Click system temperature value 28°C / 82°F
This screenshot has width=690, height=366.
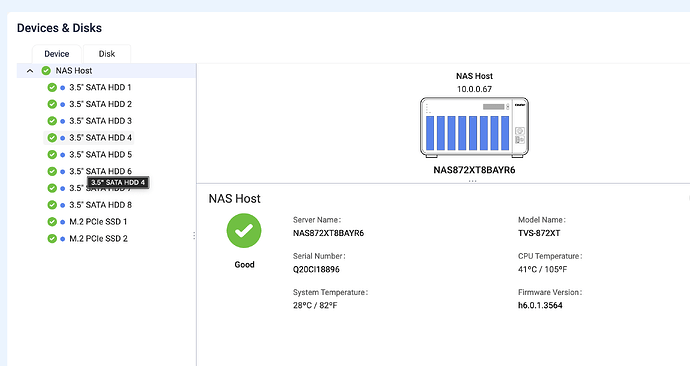(315, 305)
